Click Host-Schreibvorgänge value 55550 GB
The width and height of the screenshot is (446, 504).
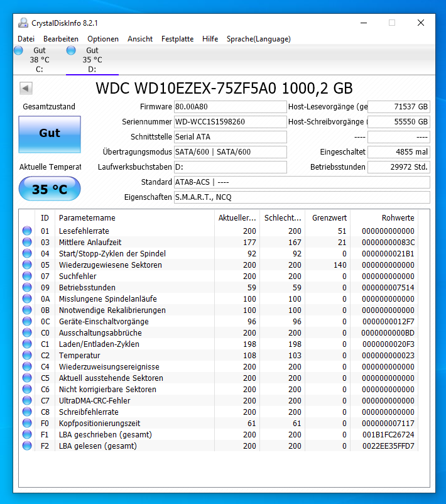399,122
